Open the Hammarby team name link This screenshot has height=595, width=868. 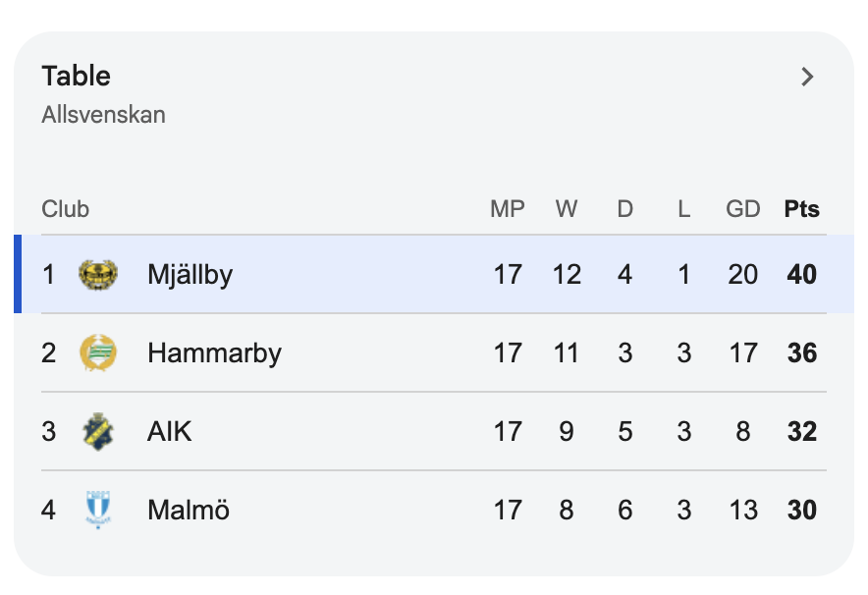pos(214,353)
